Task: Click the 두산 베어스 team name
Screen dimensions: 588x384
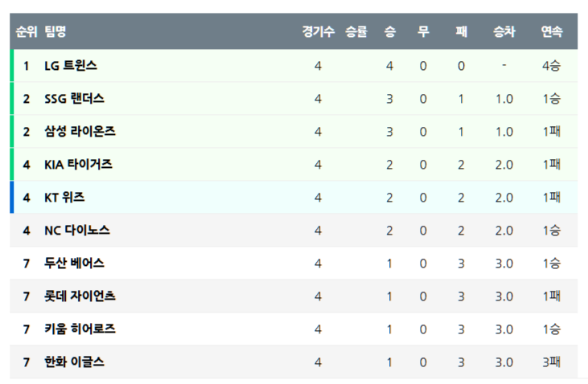Action: click(74, 263)
